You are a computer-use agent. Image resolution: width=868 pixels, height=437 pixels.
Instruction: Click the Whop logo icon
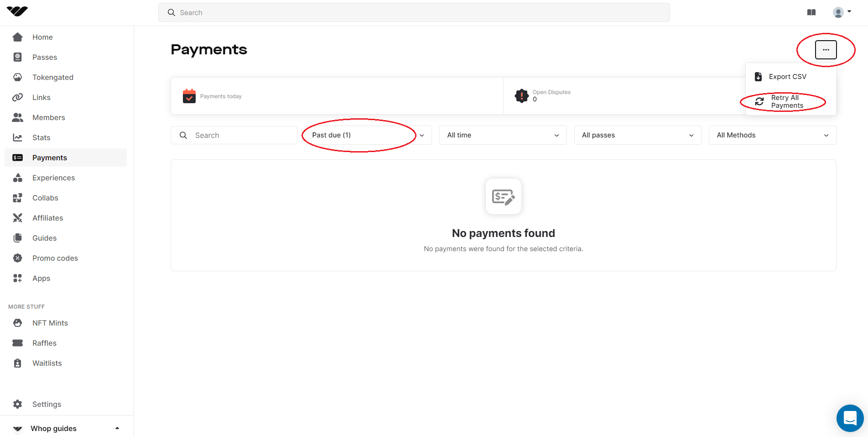[x=17, y=11]
